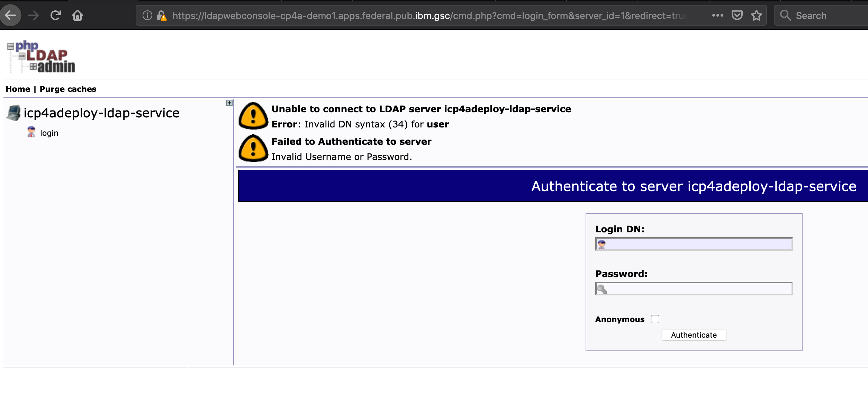Viewport: 868px width, 401px height.
Task: Go to browser home icon
Action: [77, 15]
